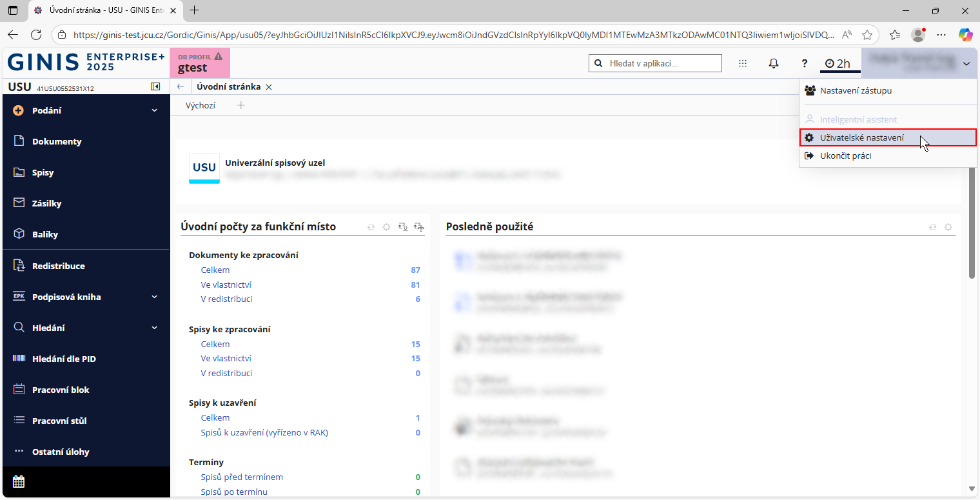980x500 pixels.
Task: Expand the Hledání submenu chevron
Action: point(155,328)
